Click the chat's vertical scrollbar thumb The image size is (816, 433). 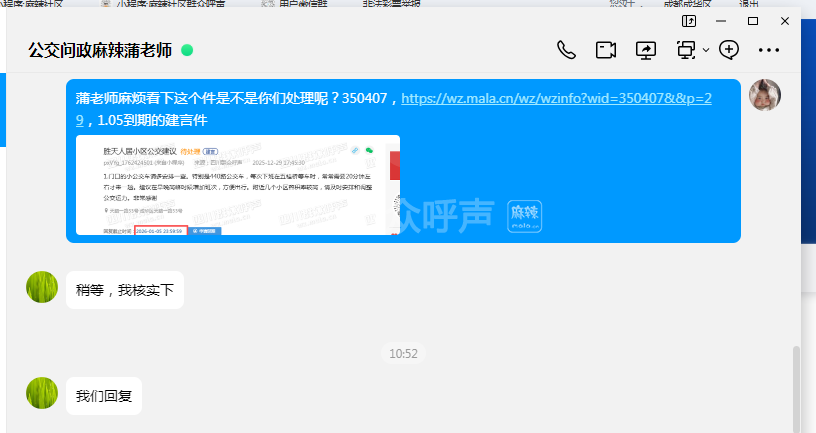pyautogui.click(x=796, y=390)
